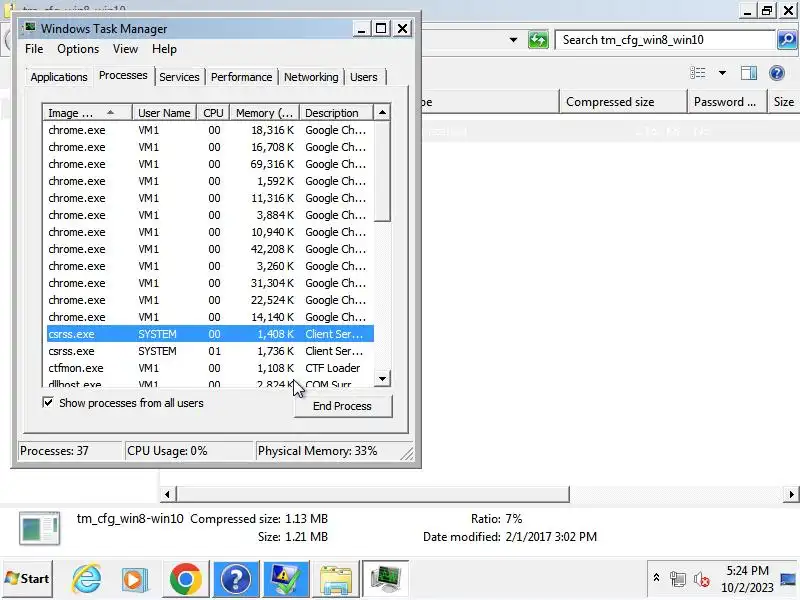Viewport: 800px width, 600px height.
Task: Click the green refresh icon in Explorer
Action: point(538,40)
